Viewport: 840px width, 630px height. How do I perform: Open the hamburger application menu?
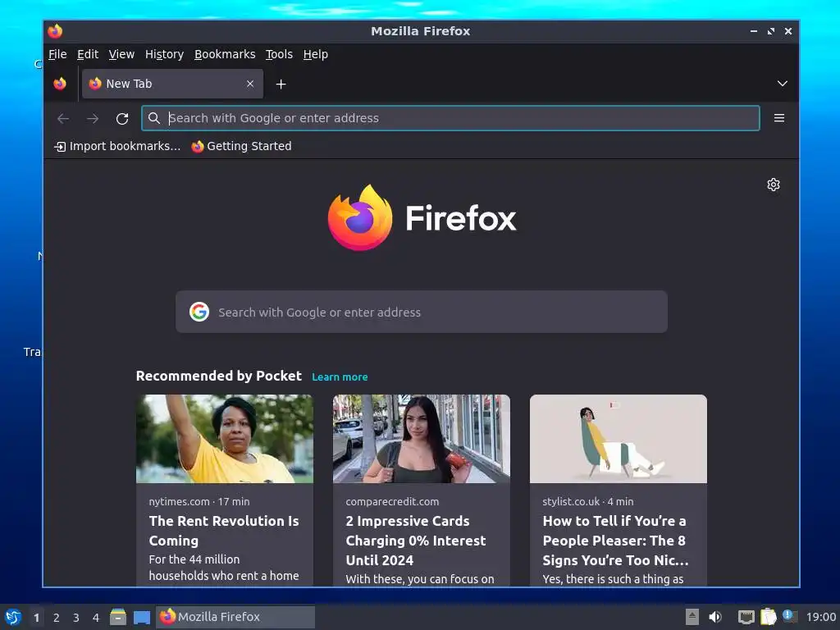tap(779, 118)
